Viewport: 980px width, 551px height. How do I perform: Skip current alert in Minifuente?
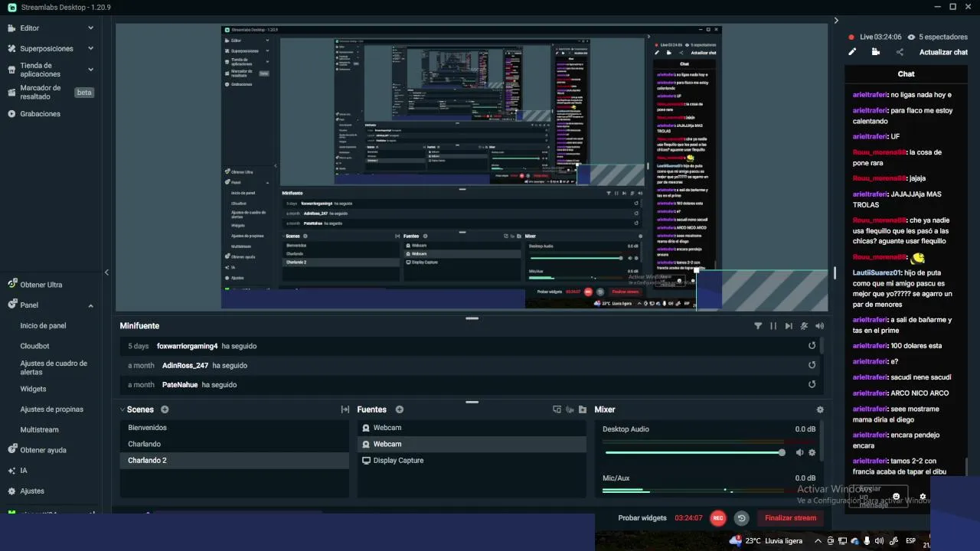click(789, 326)
